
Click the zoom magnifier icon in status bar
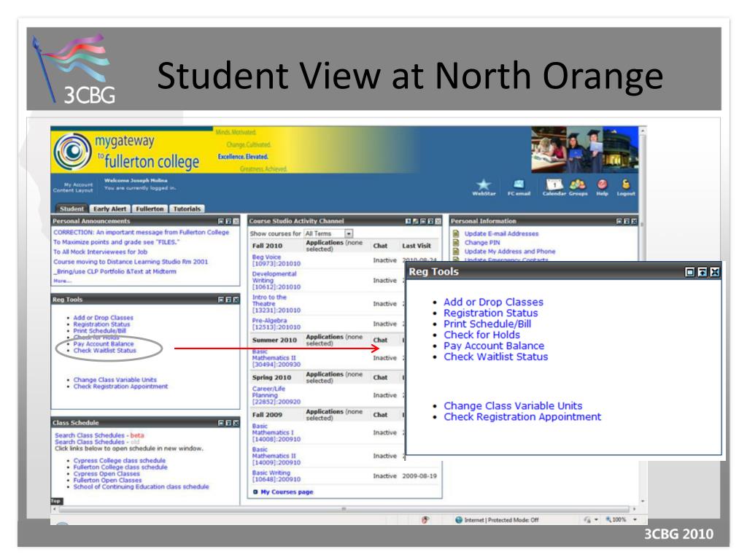[x=608, y=519]
